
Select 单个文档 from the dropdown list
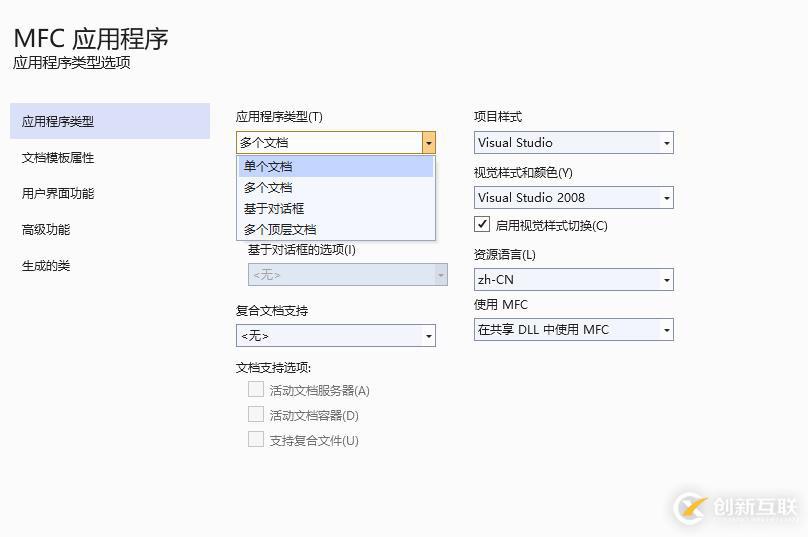pos(268,166)
